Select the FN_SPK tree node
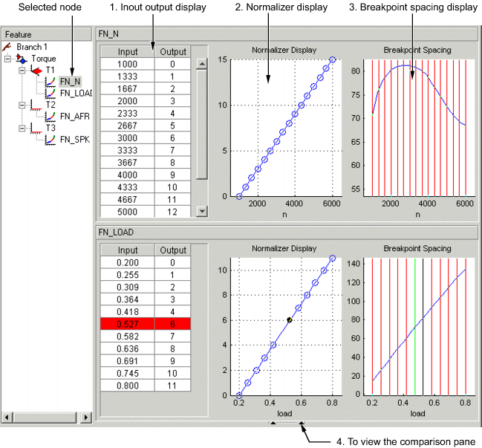Screen dimensions: 482x448 pos(75,140)
